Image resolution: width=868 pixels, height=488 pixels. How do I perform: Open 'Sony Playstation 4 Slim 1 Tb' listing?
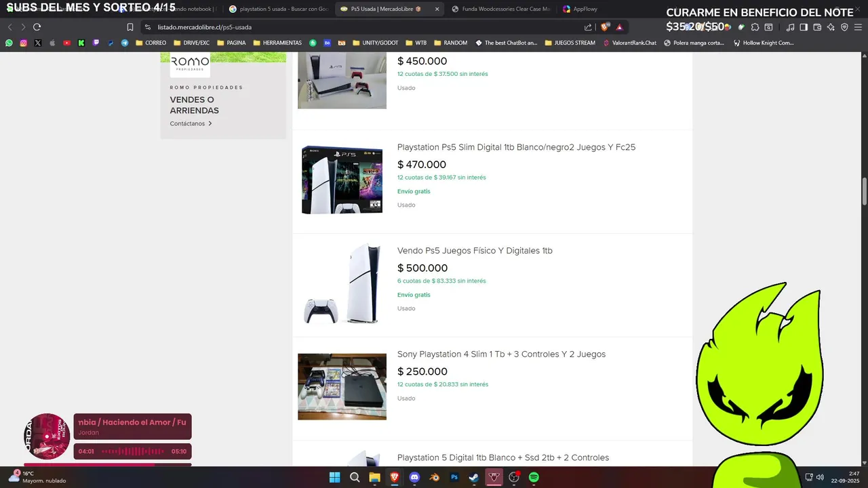point(501,354)
